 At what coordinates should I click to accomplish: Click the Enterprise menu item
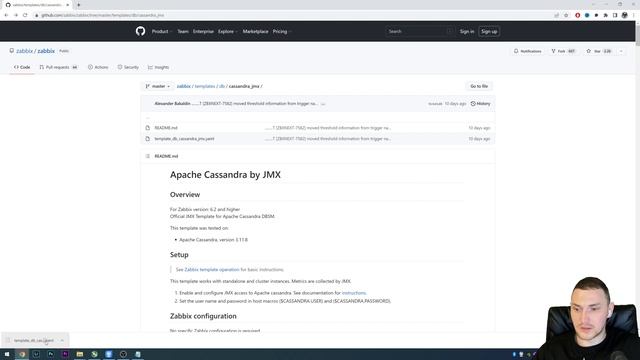(203, 31)
